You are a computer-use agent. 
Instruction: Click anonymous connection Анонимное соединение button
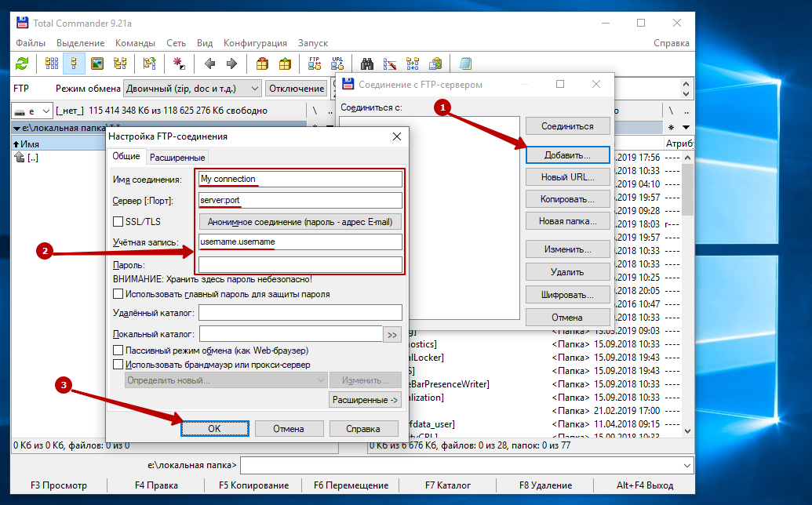[x=300, y=222]
